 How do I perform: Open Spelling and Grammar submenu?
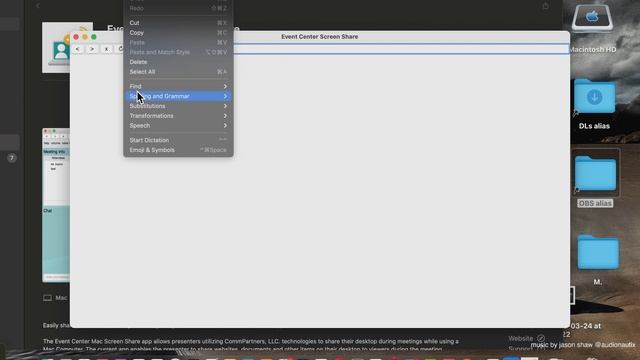tap(178, 96)
